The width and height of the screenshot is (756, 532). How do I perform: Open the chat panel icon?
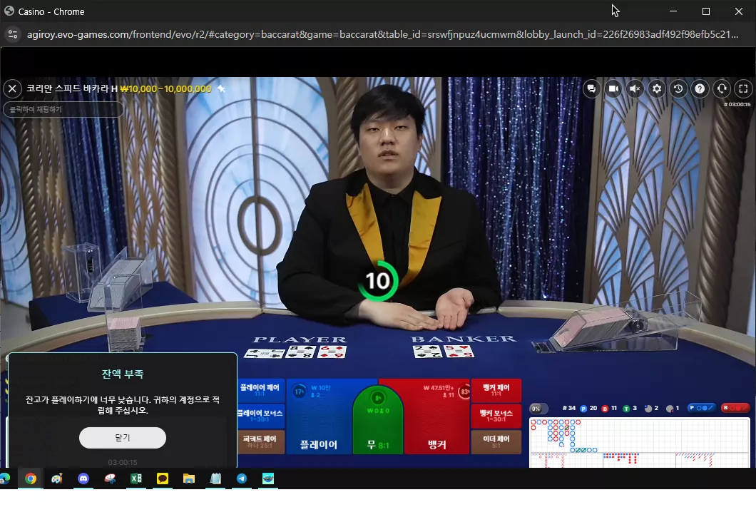591,88
